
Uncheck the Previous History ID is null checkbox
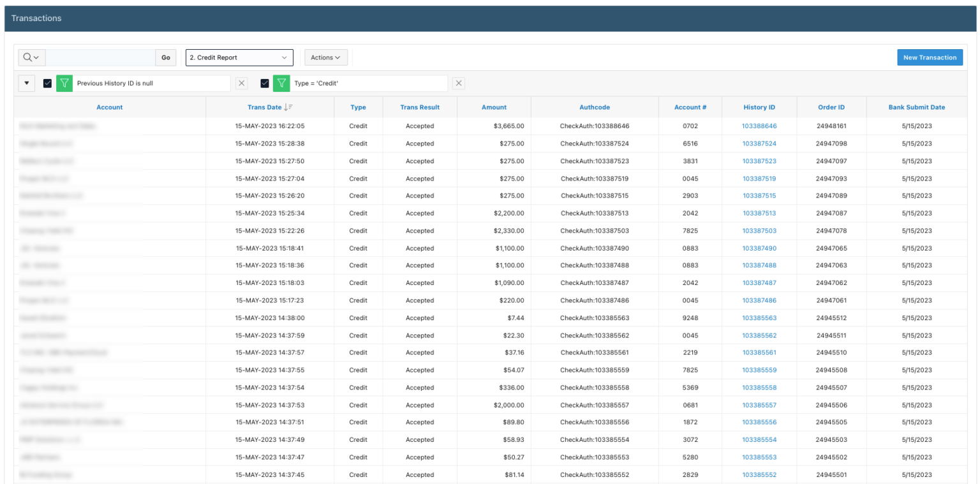tap(47, 83)
